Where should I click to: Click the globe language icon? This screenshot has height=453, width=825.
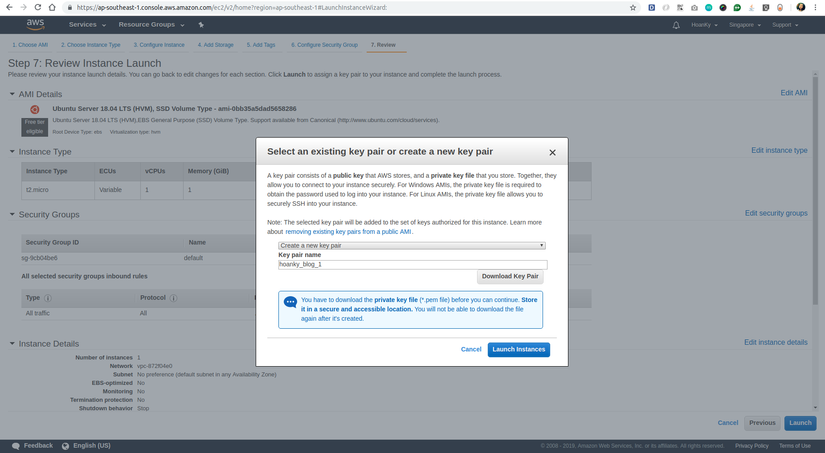click(x=65, y=446)
